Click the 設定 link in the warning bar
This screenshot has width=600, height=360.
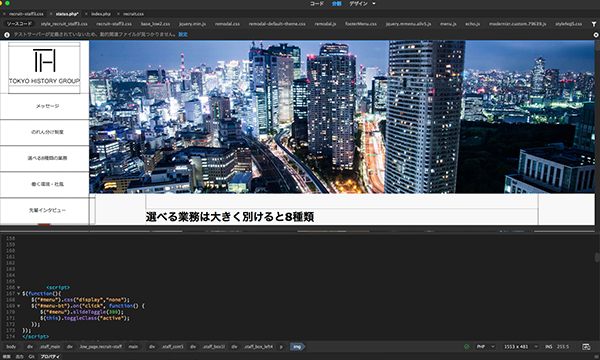tap(183, 34)
